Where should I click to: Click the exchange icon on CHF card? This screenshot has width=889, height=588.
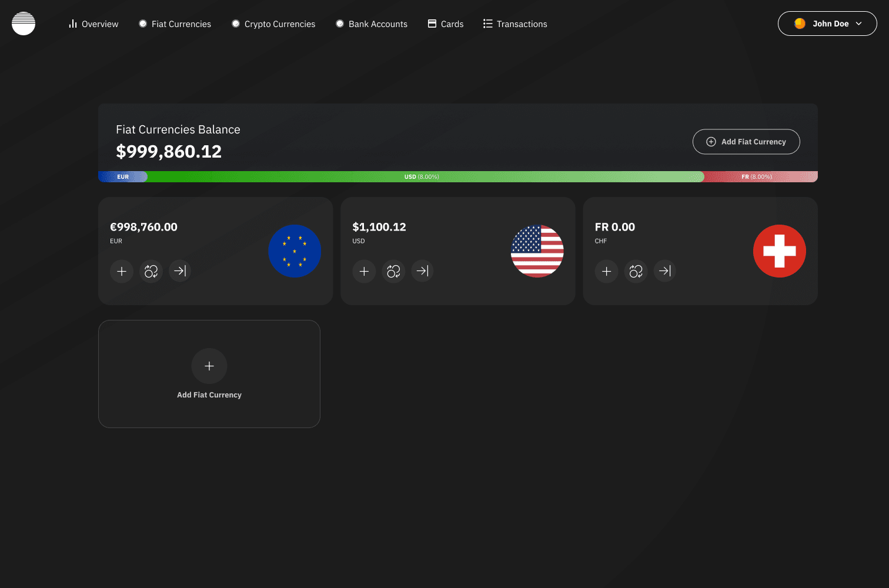636,271
